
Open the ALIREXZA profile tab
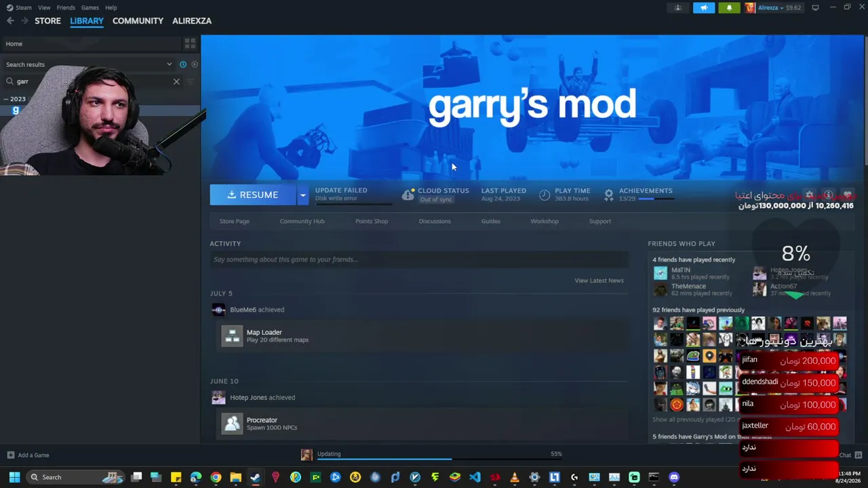click(192, 21)
